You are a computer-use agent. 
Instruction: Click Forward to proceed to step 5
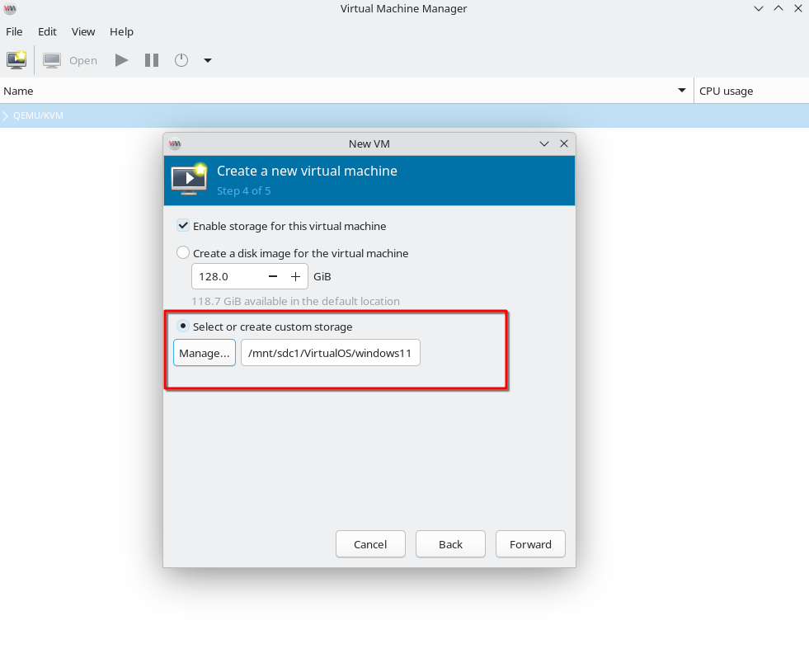tap(530, 544)
